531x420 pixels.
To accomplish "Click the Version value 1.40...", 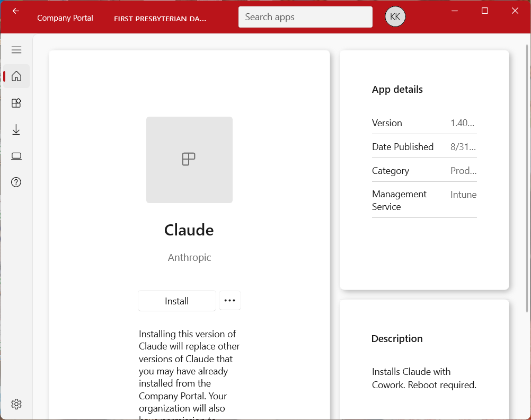I will pos(462,122).
